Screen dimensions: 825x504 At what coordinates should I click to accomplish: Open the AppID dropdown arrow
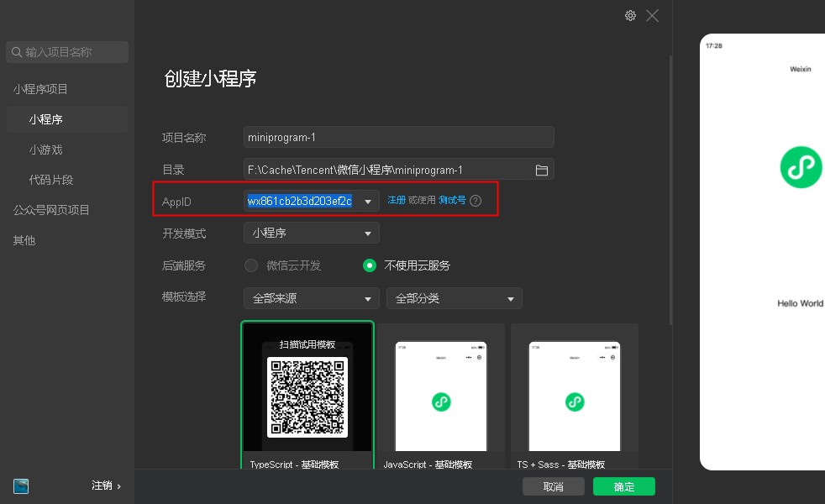point(368,202)
